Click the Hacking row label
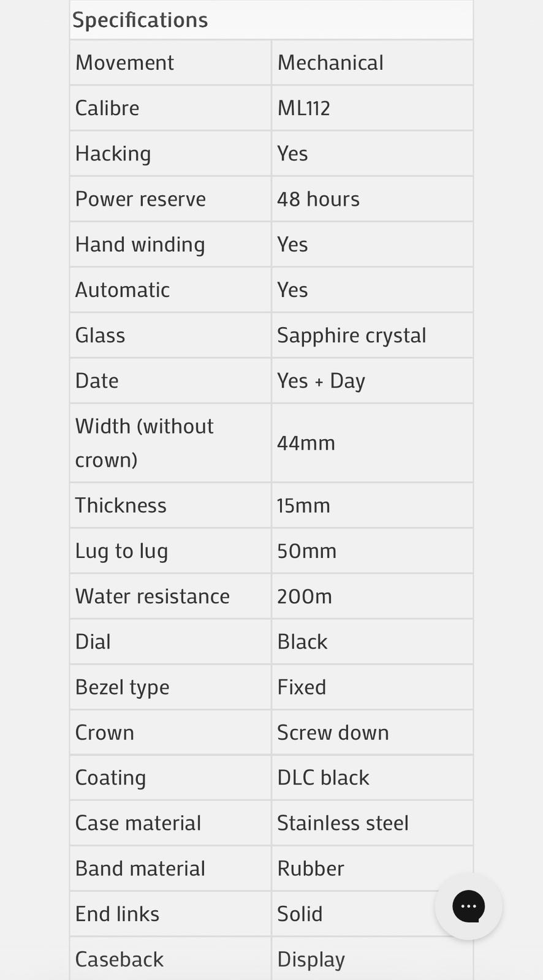 click(113, 154)
